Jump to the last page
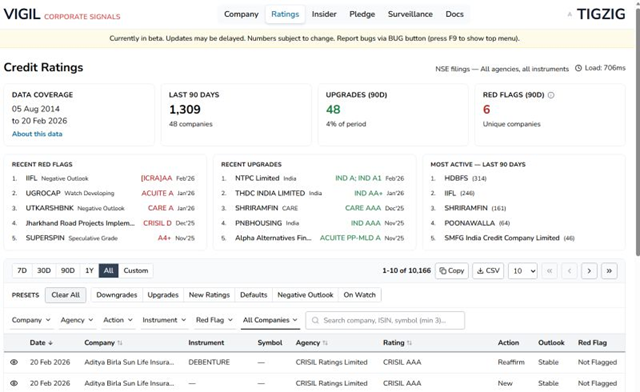 point(609,271)
